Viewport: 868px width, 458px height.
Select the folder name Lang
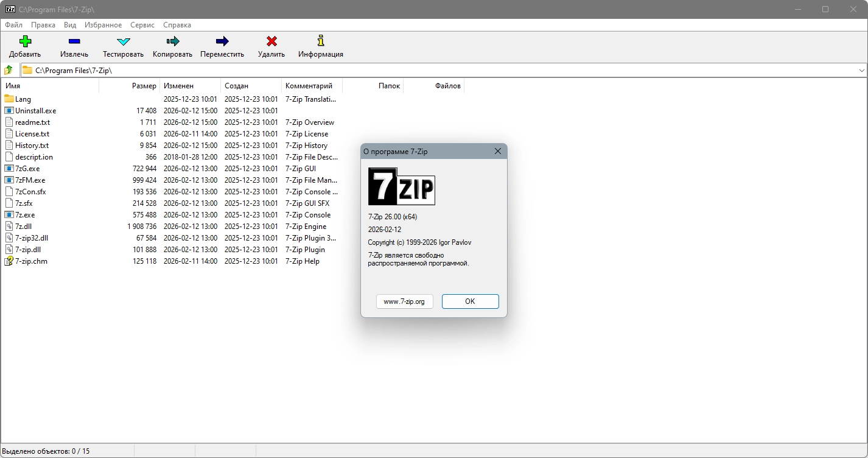[x=23, y=99]
